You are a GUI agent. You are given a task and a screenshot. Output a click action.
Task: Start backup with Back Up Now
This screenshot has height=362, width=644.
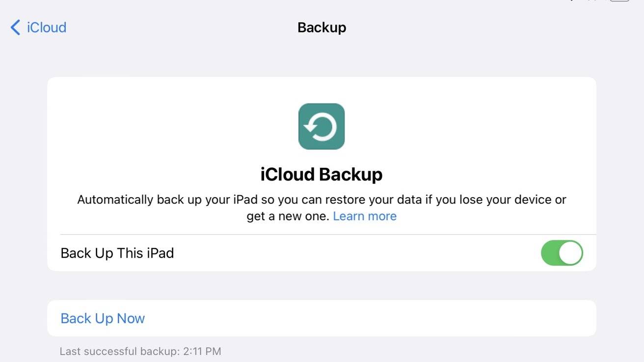[103, 318]
